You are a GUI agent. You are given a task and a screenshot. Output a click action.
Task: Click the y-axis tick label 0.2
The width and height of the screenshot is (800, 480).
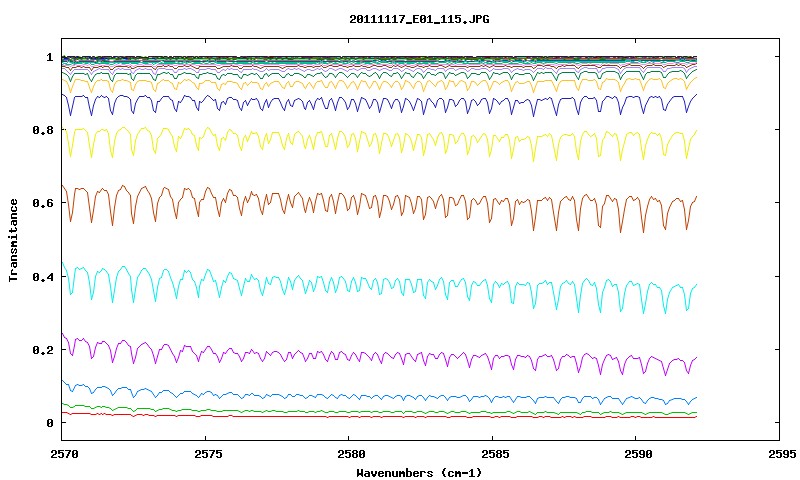(x=42, y=349)
